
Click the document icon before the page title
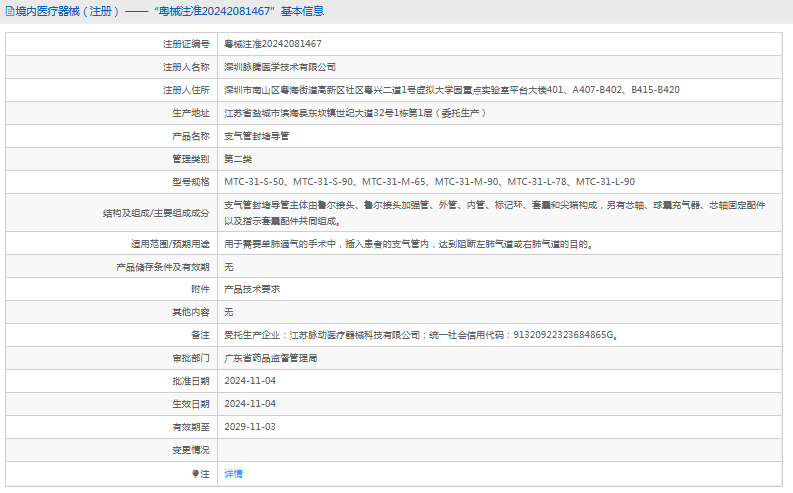(10, 11)
